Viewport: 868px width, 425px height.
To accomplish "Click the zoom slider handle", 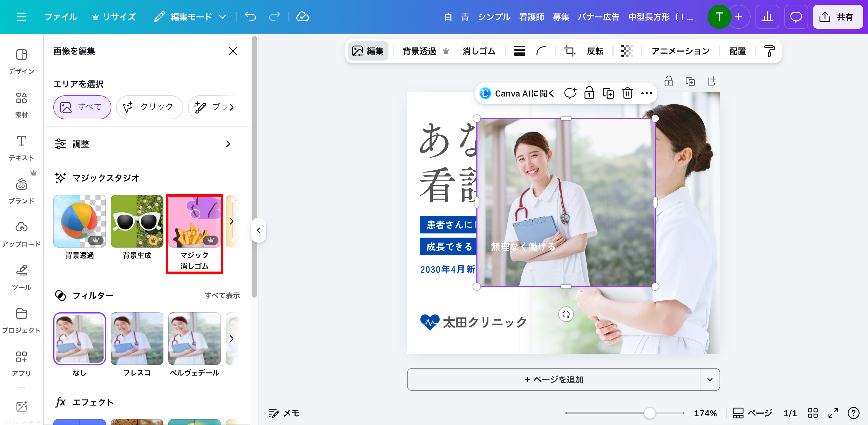I will click(649, 413).
